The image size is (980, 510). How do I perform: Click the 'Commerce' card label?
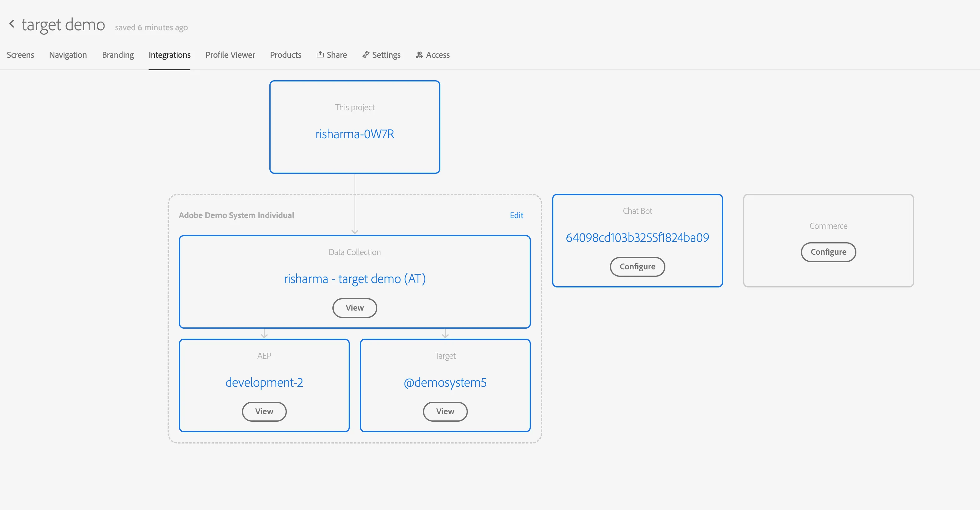click(x=829, y=226)
